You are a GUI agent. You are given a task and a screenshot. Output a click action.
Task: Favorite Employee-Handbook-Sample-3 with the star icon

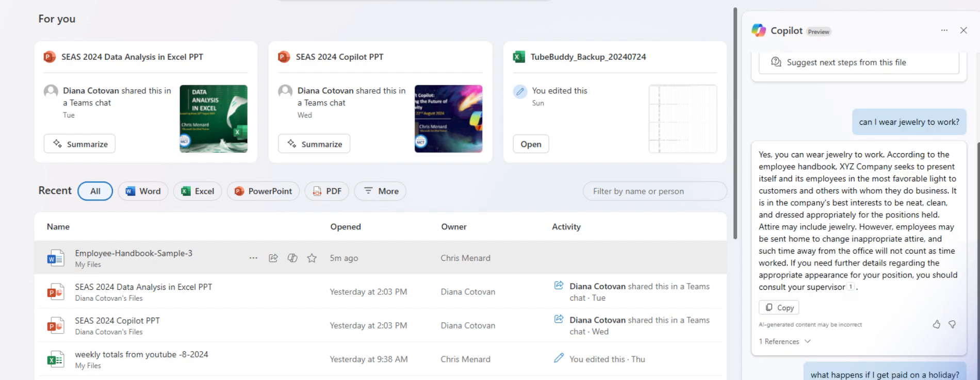tap(312, 258)
